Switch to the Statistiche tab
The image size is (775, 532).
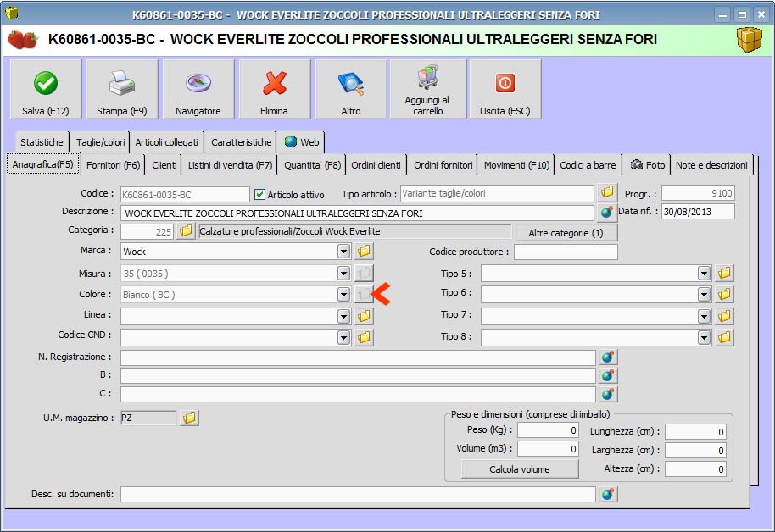pos(42,142)
